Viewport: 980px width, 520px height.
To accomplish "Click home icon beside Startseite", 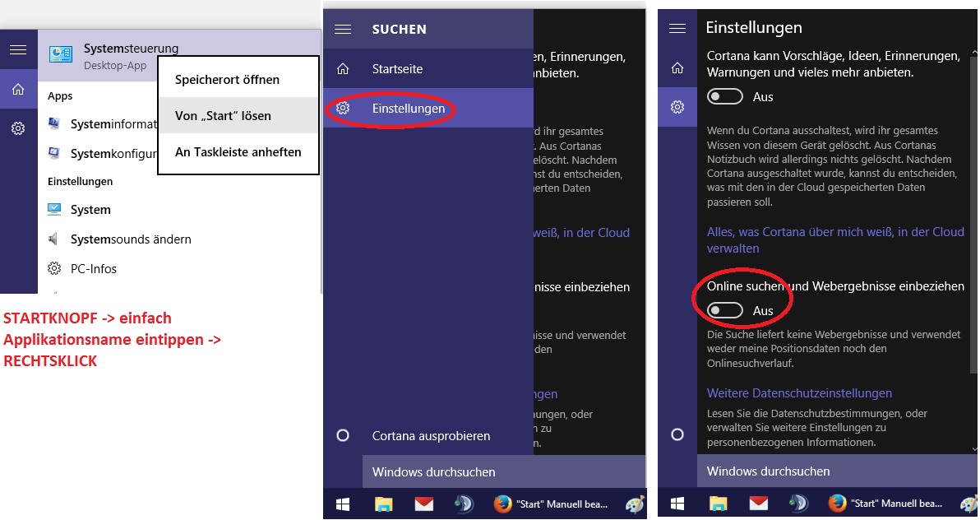I will tap(343, 69).
